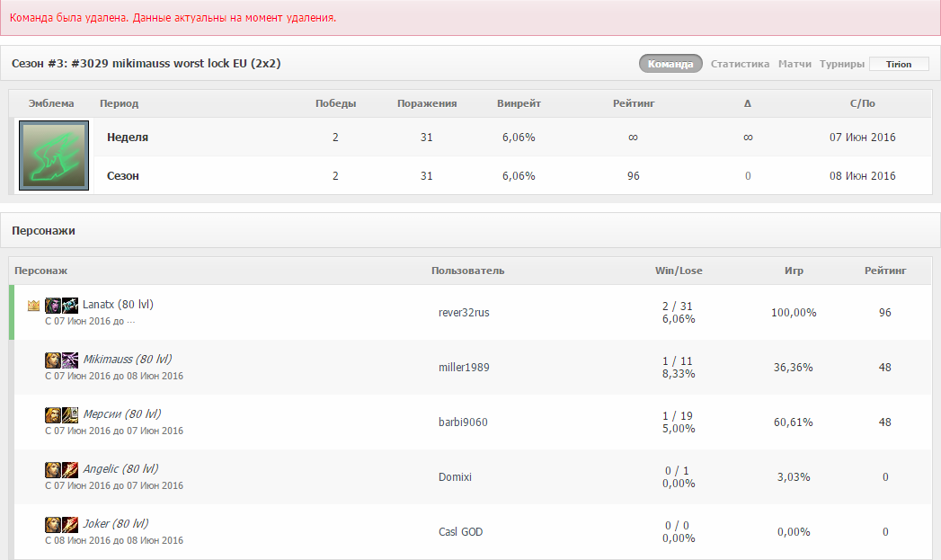Select the Сезон period row label
The width and height of the screenshot is (941, 560).
[122, 176]
